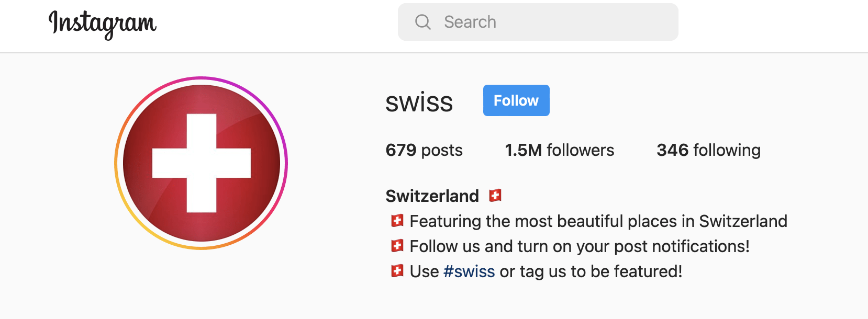Click the flag emoji before "Use #swiss"
The image size is (868, 319).
(397, 271)
